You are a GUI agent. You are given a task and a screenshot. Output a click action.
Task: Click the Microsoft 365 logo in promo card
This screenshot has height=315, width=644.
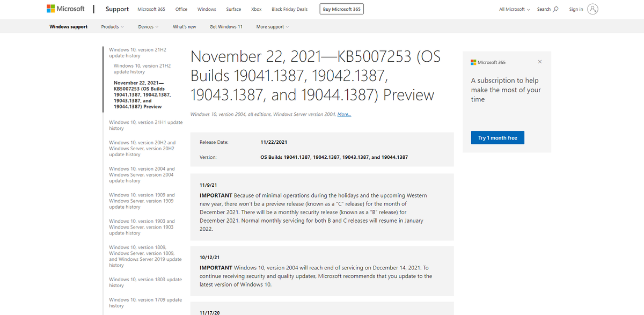488,62
